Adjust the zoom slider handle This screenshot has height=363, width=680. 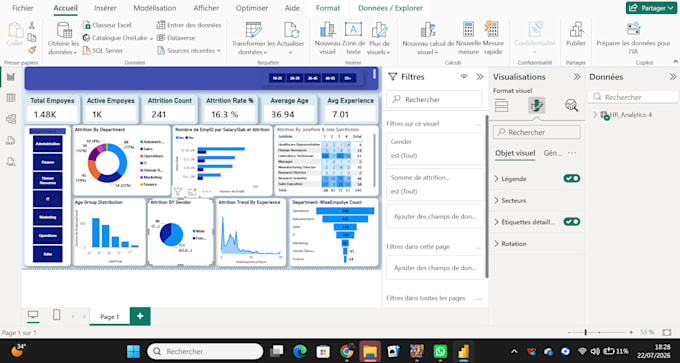pos(585,332)
